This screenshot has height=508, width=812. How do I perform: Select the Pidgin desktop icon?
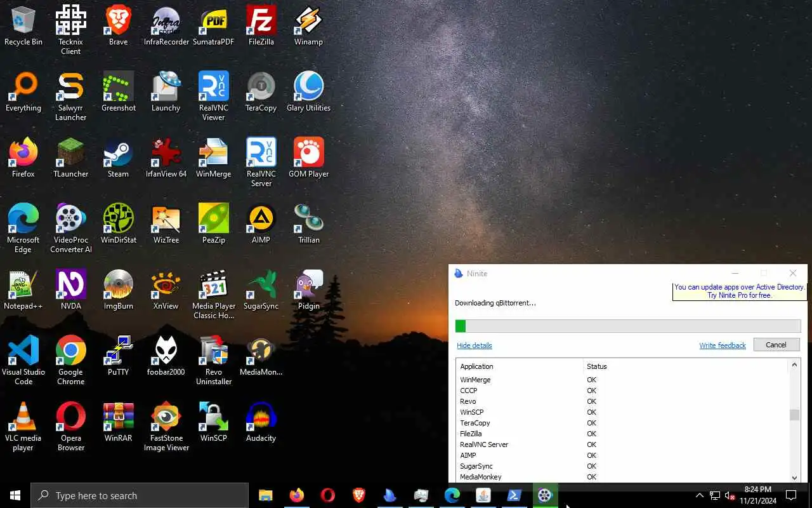point(309,291)
